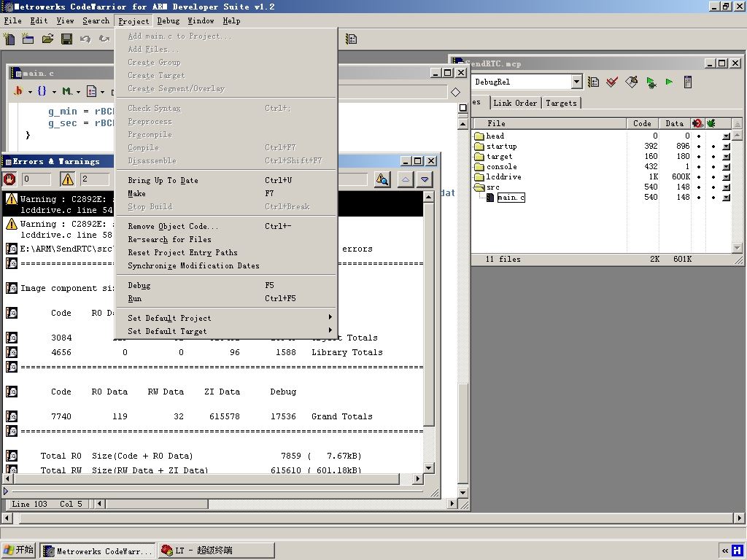Click the green Run arrow in project window
Screen dimensions: 747x560
pos(669,82)
